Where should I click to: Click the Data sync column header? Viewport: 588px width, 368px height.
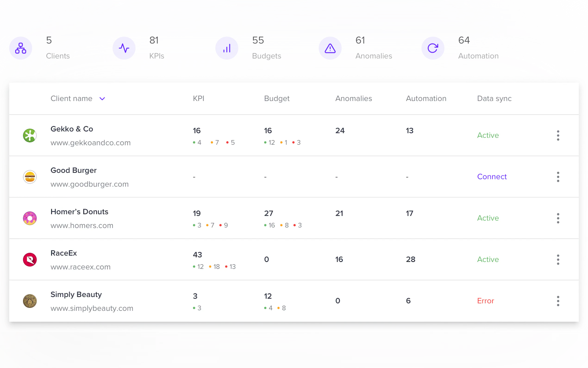(494, 98)
